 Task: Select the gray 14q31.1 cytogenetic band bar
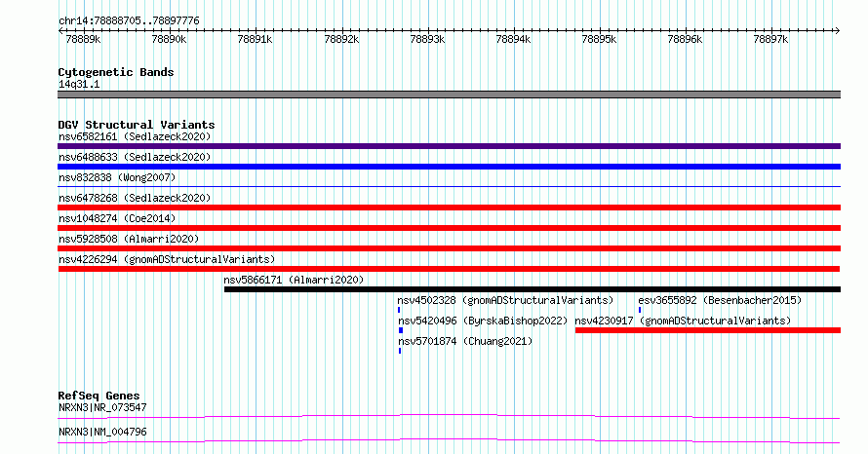click(x=449, y=95)
